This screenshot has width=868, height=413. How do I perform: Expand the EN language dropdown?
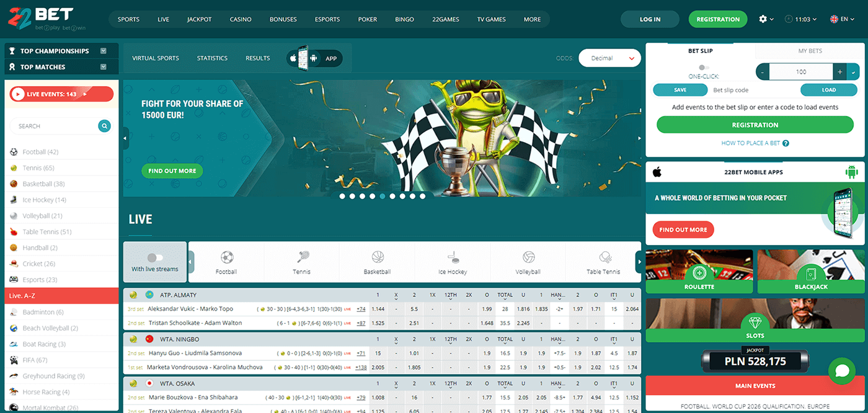click(842, 19)
